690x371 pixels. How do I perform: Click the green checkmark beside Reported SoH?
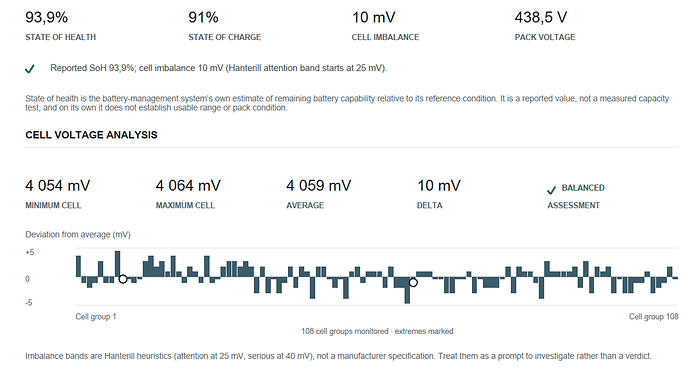pos(29,69)
